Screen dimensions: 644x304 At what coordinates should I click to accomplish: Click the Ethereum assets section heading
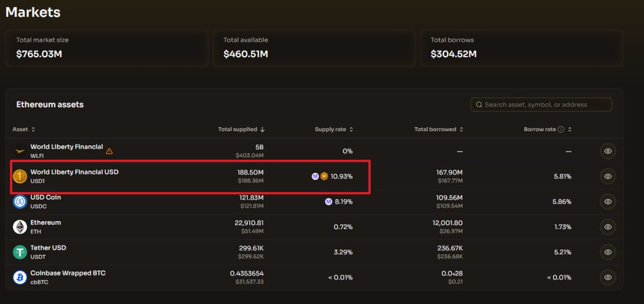click(50, 105)
